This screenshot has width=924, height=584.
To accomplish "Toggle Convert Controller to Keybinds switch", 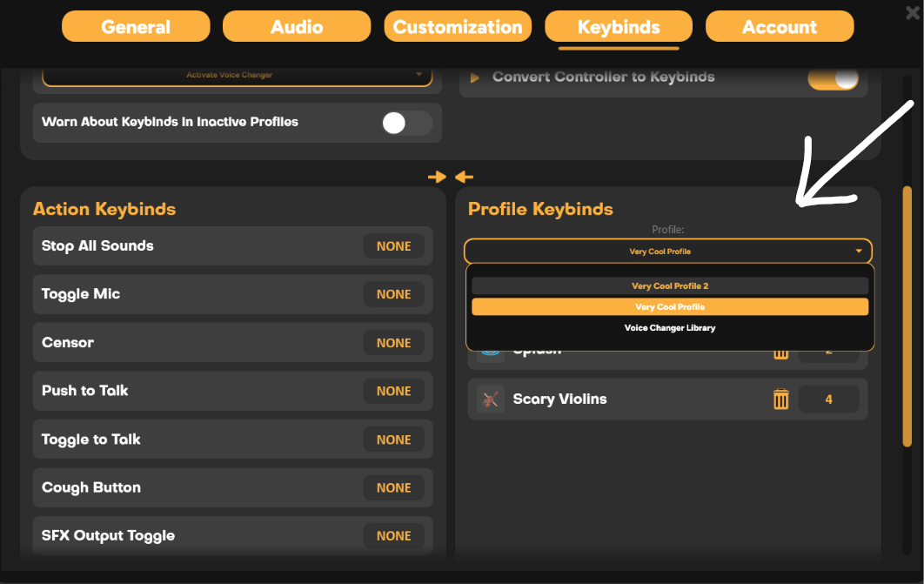I will [x=833, y=77].
